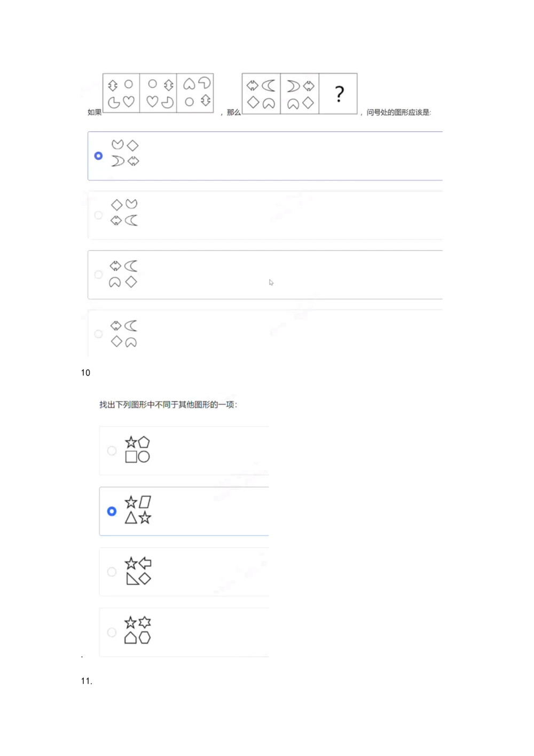Viewport: 534px width, 756px height.
Task: Click the shapes icon in the fourth answer option
Action: pyautogui.click(x=124, y=334)
